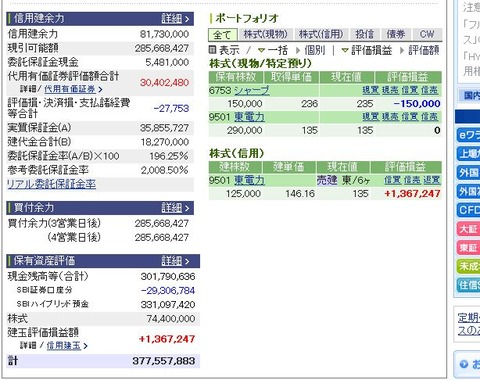
Task: Click 現売 for シャープ
Action: point(390,90)
